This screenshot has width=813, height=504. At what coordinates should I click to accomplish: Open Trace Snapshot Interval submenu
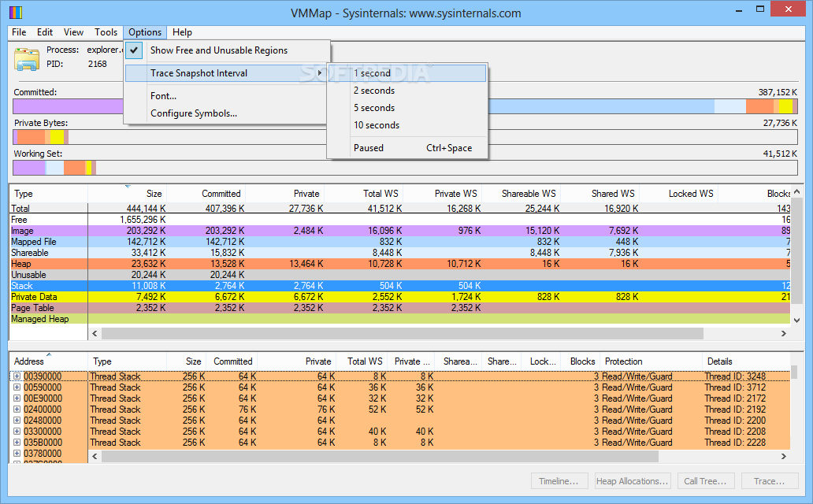coord(227,73)
